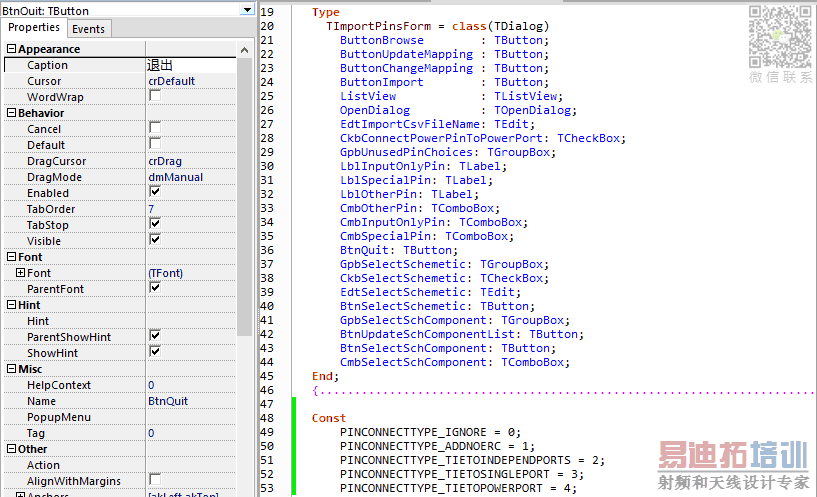Toggle the WordWrap checkbox
817x497 pixels.
coord(155,95)
